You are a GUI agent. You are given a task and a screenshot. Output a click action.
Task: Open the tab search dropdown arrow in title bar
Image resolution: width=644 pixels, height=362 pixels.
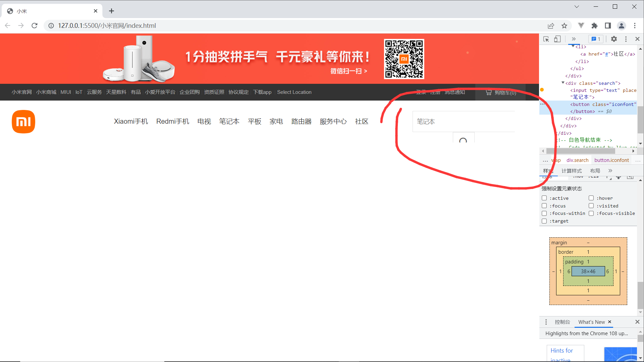click(x=577, y=7)
